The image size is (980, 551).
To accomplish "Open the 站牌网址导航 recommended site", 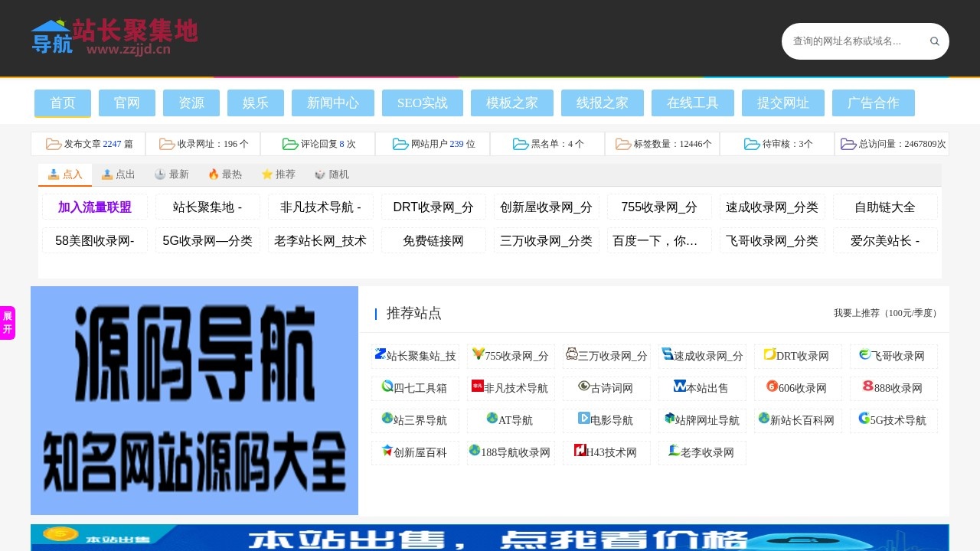I will [702, 420].
